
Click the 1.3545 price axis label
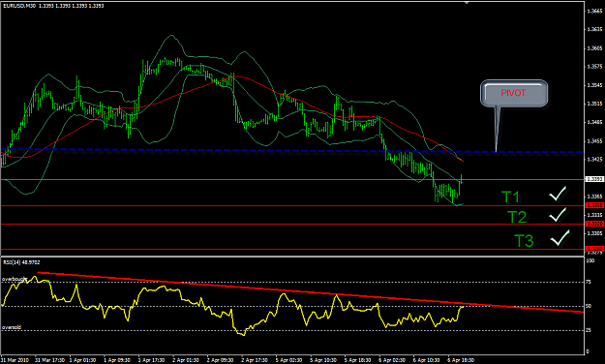pos(594,85)
